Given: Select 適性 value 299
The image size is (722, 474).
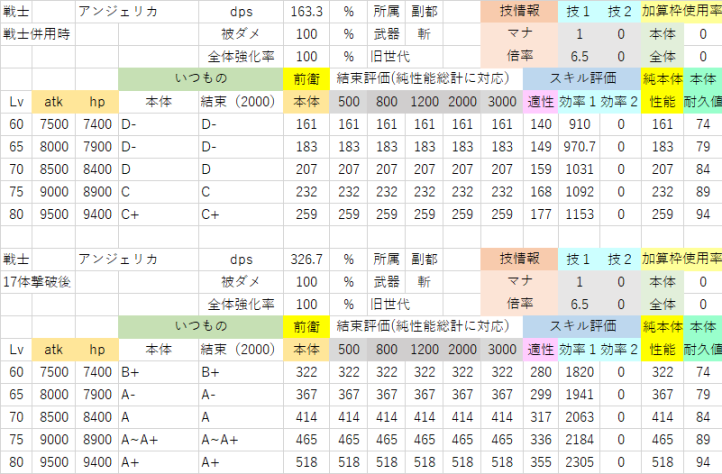Looking at the screenshot, I should tap(541, 395).
